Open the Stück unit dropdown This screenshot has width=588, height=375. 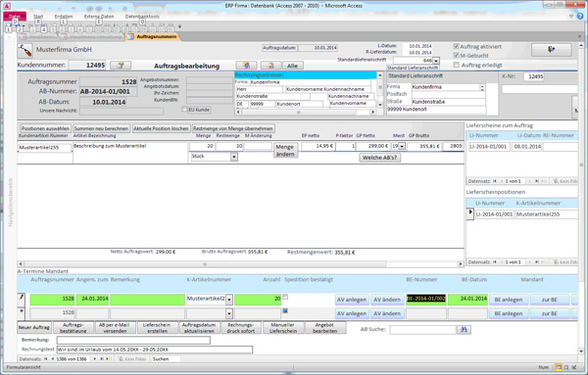click(234, 157)
